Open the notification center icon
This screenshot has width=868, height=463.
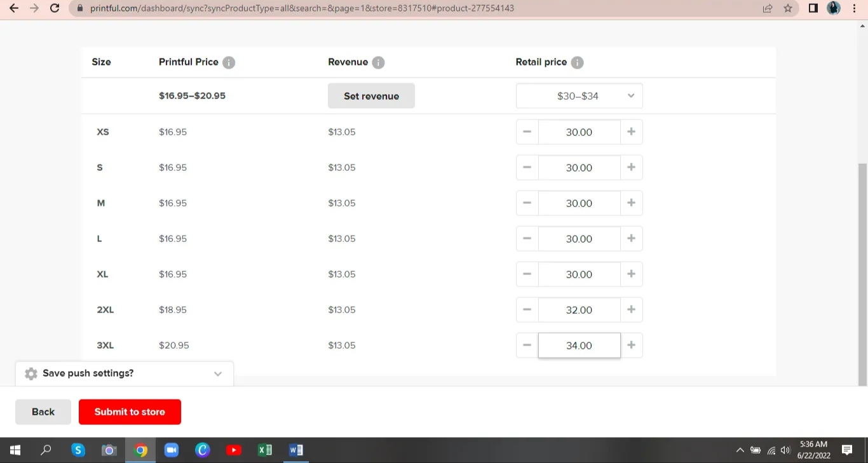[x=846, y=450]
